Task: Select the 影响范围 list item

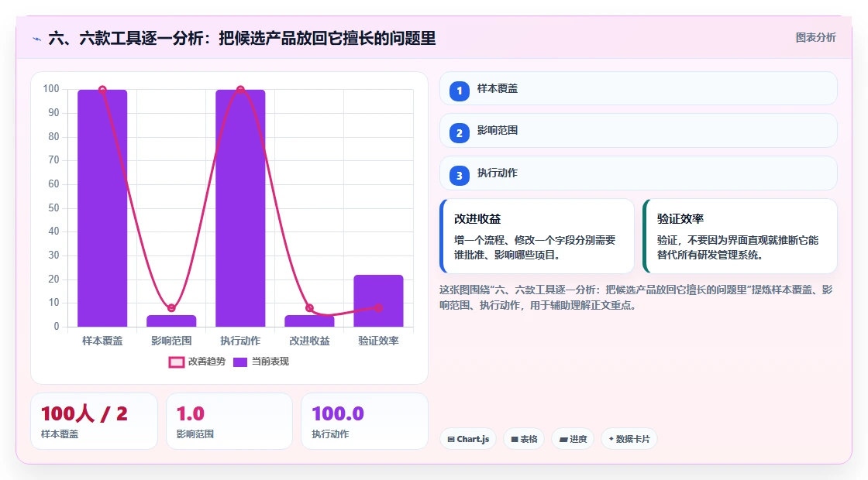Action: click(639, 131)
